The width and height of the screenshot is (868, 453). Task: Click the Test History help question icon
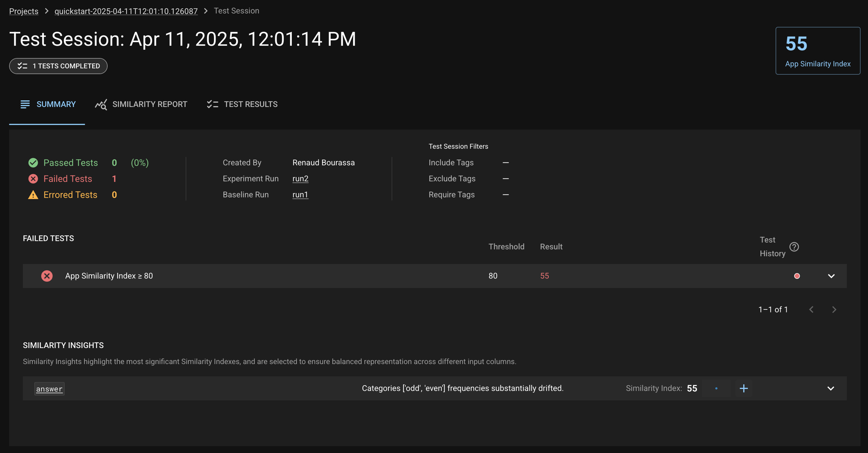tap(794, 247)
